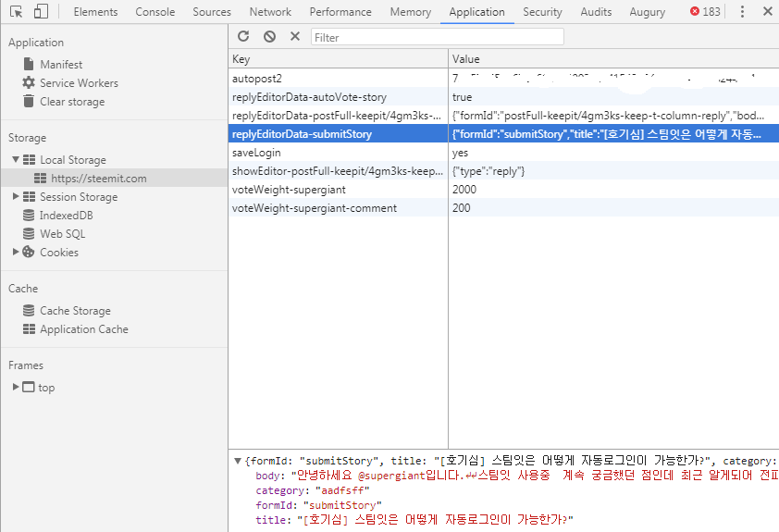Click the title property in preview

pyautogui.click(x=414, y=520)
